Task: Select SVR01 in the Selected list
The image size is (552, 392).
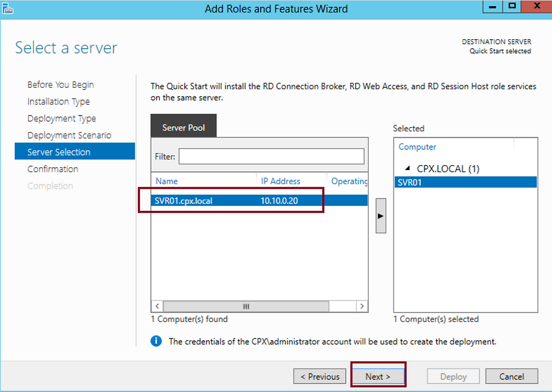Action: [x=465, y=182]
